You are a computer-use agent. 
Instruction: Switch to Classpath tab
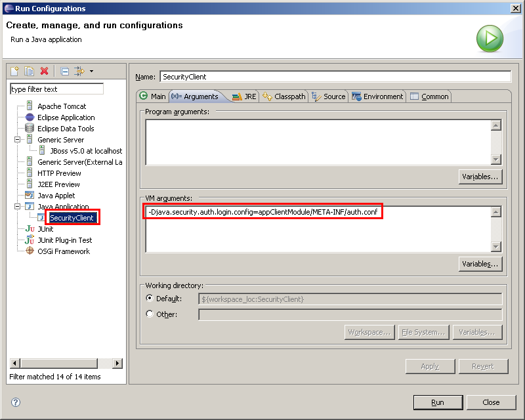(x=284, y=96)
